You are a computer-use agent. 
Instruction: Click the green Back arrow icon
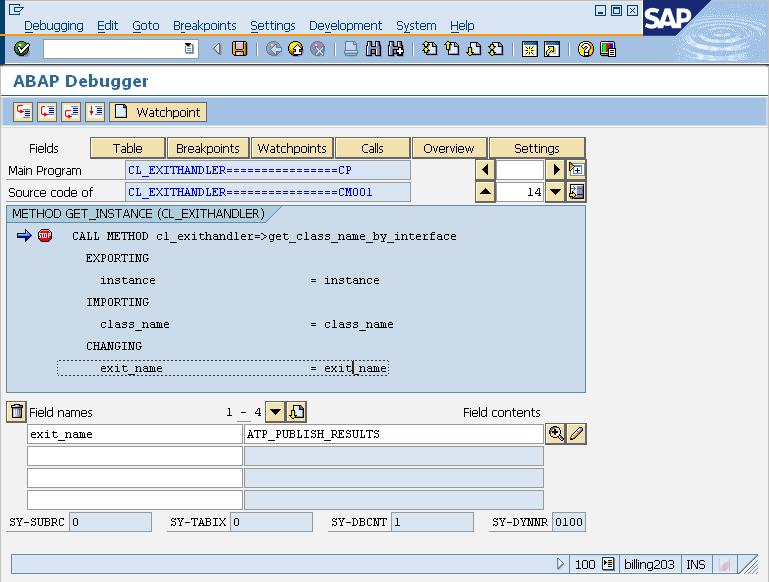pos(274,49)
